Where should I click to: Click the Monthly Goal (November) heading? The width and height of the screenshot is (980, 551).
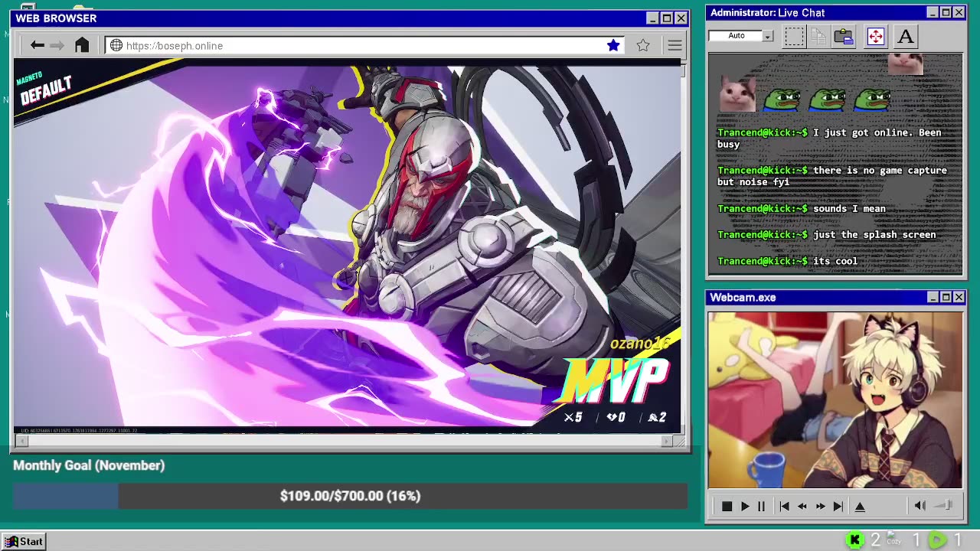[x=89, y=465]
